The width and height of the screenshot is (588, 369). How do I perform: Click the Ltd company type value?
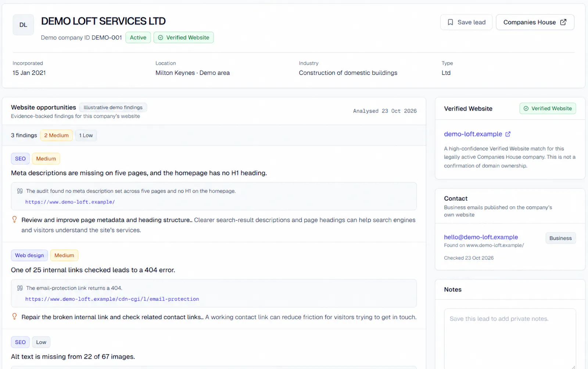[446, 73]
